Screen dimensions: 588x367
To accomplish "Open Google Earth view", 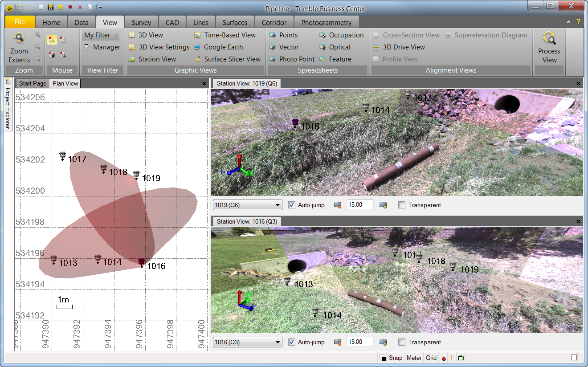I will coord(223,47).
